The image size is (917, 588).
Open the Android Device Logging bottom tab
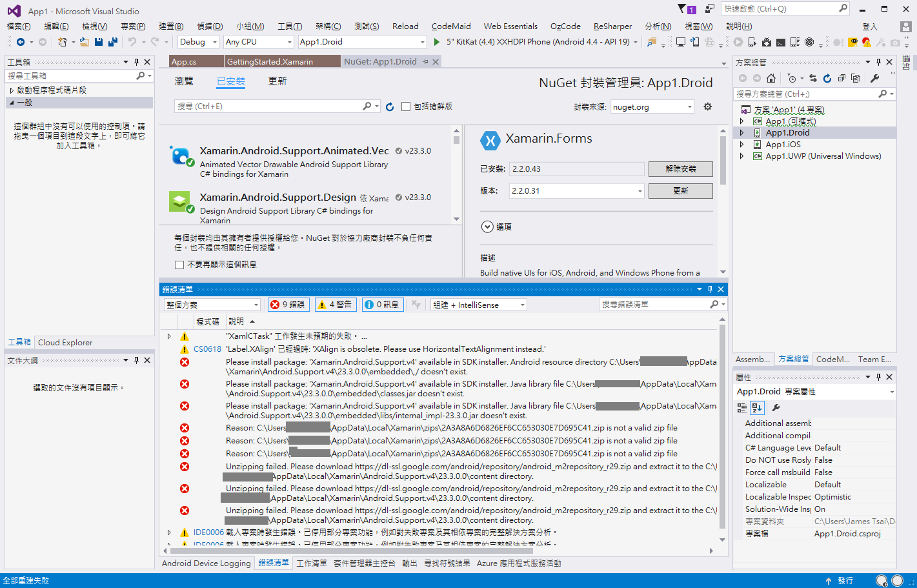tap(207, 563)
